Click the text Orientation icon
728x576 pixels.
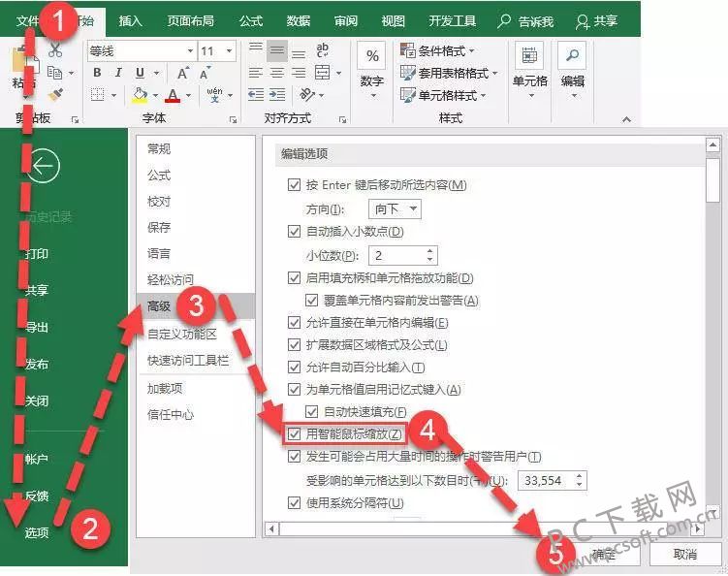point(307,95)
